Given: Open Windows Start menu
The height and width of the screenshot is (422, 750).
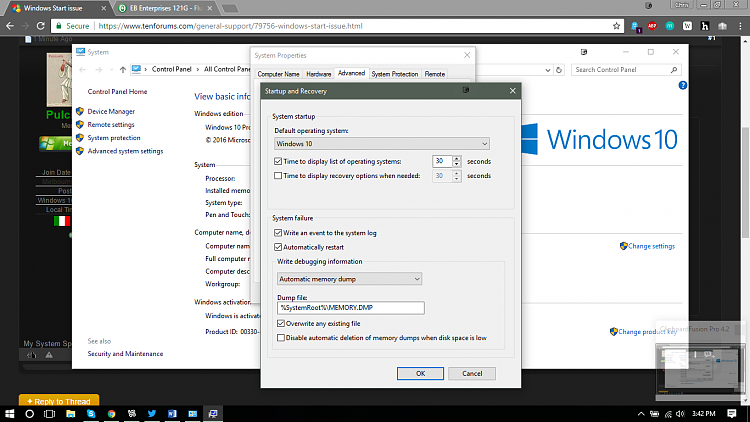Looking at the screenshot, I should [x=9, y=412].
